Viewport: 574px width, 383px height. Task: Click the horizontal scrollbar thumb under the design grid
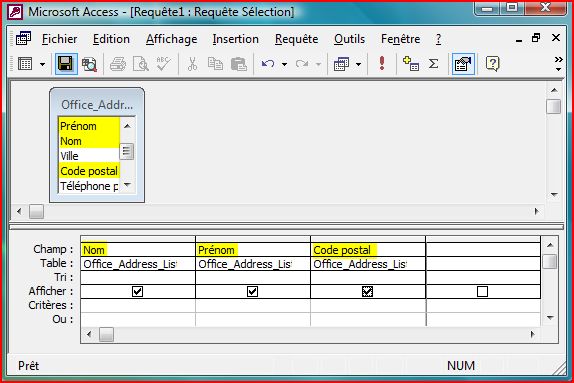point(106,334)
